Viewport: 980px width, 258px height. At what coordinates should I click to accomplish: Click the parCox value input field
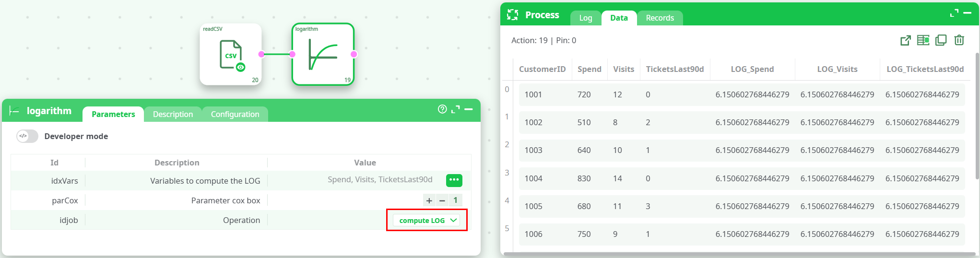[455, 200]
